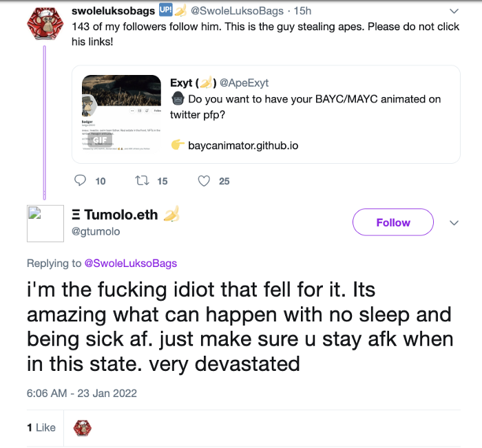Open the 15h timestamp of the tweet
The width and height of the screenshot is (482, 448).
coord(301,11)
